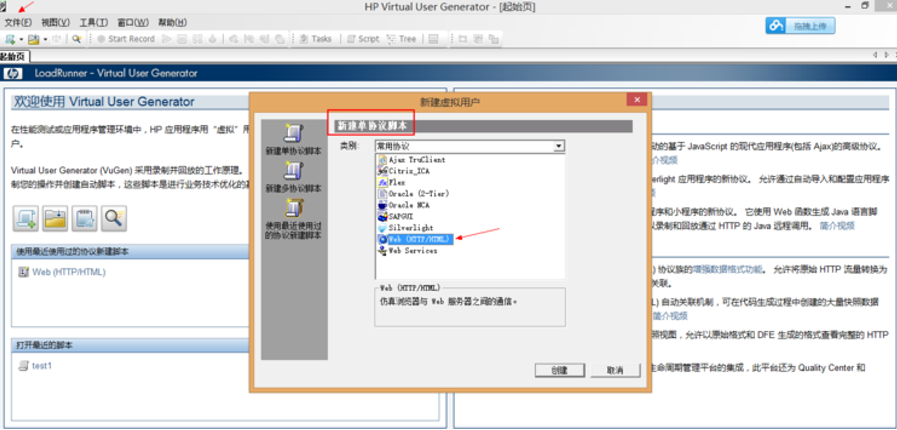Select Oracle (2-Tier) protocol in list
The height and width of the screenshot is (430, 897).
tap(414, 194)
